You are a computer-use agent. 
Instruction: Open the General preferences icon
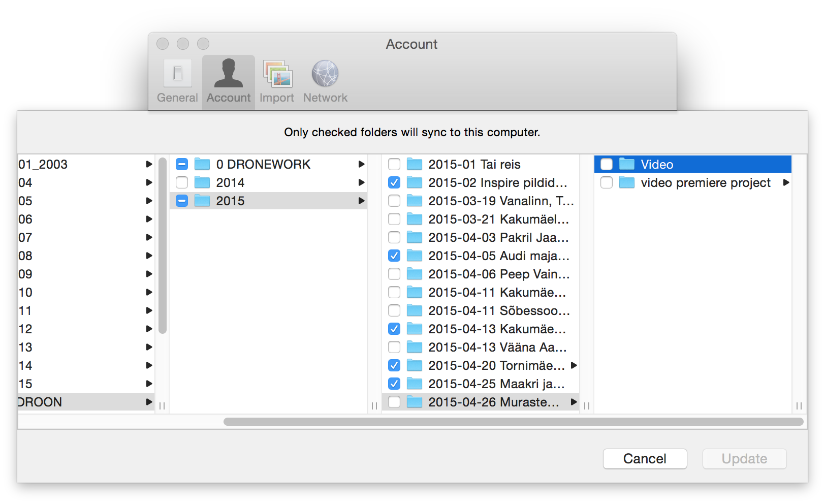pyautogui.click(x=177, y=74)
